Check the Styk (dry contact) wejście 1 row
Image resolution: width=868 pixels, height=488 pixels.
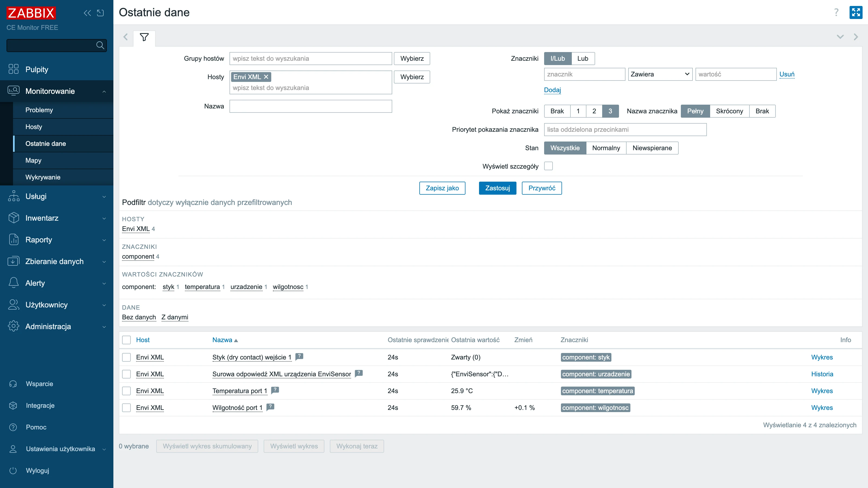(x=126, y=357)
